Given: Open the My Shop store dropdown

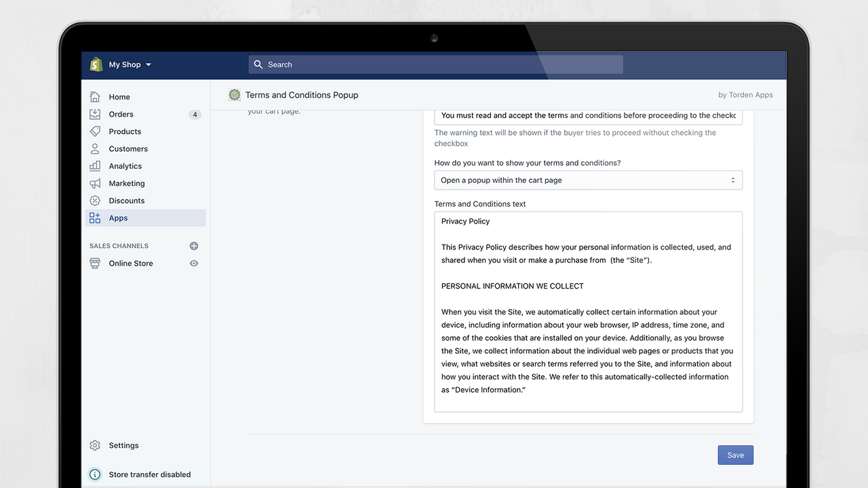Looking at the screenshot, I should pyautogui.click(x=130, y=64).
